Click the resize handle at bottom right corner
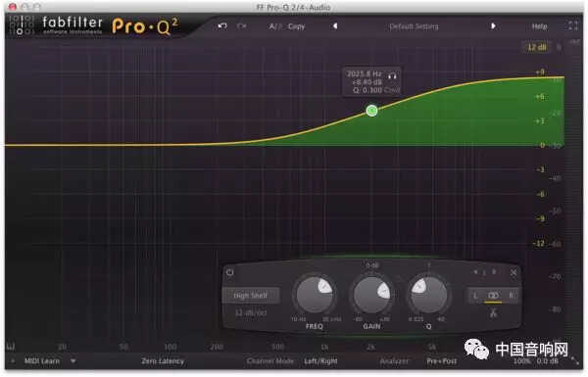588x377 pixels. (x=575, y=361)
